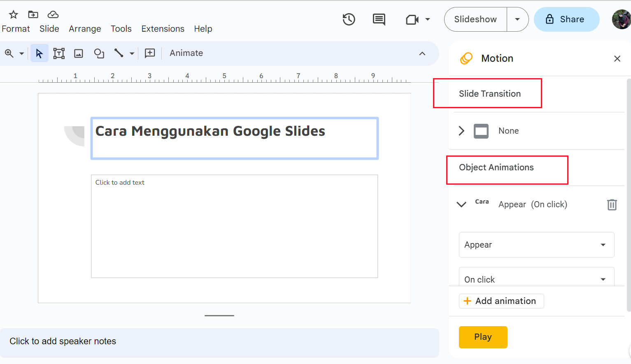Open the Arrange menu
631x364 pixels.
click(x=85, y=29)
